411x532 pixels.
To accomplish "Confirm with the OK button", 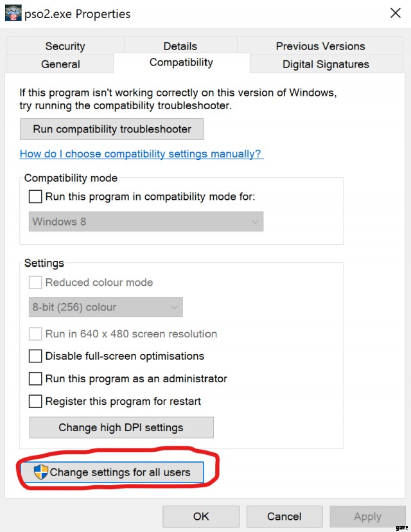I will (x=201, y=517).
